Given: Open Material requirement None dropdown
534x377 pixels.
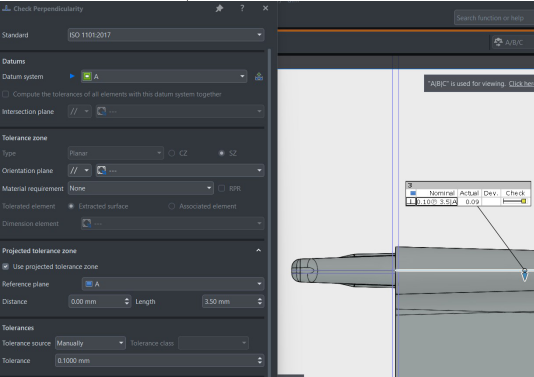Looking at the screenshot, I should [x=140, y=188].
